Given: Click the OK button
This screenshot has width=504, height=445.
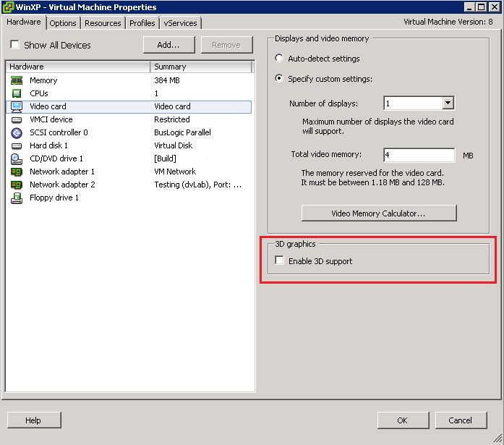Looking at the screenshot, I should [x=403, y=420].
